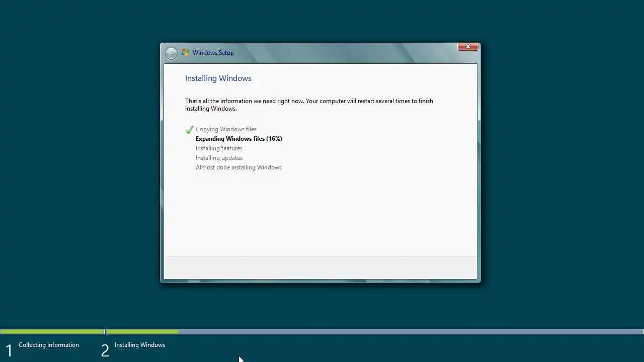Viewport: 644px width, 362px height.
Task: Click the Windows flag logo in title bar
Action: point(185,52)
